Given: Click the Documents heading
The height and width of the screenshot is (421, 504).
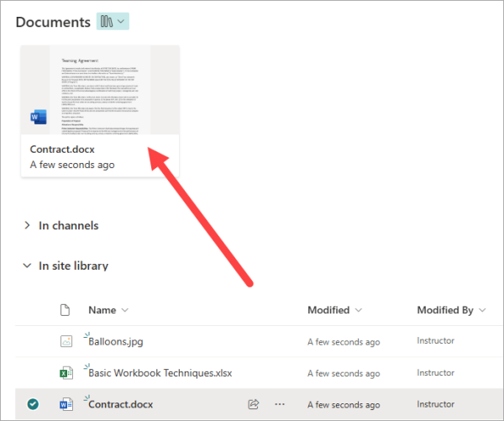Looking at the screenshot, I should [x=53, y=22].
